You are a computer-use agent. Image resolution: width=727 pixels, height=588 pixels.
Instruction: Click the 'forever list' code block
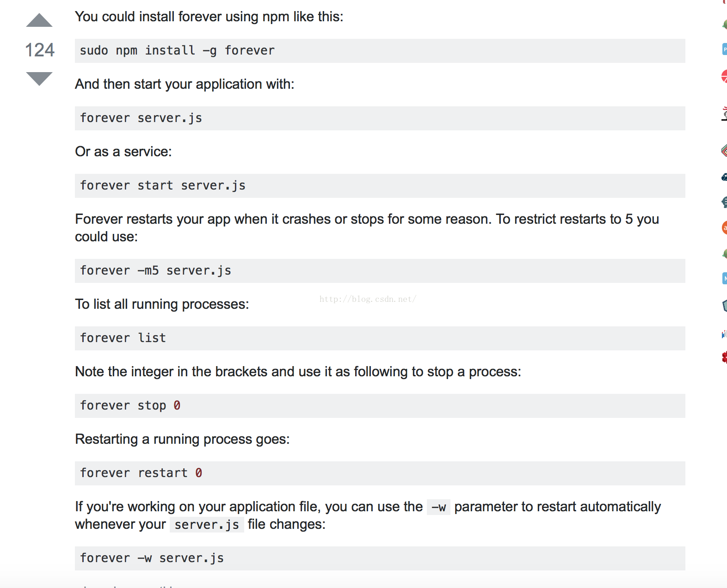pos(380,338)
